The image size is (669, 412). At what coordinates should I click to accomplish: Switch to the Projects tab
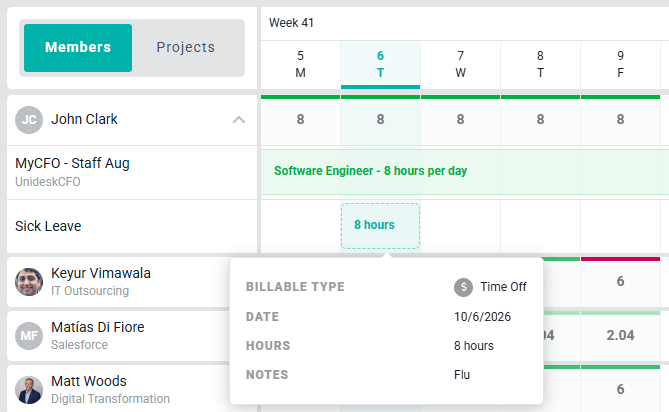pyautogui.click(x=186, y=47)
